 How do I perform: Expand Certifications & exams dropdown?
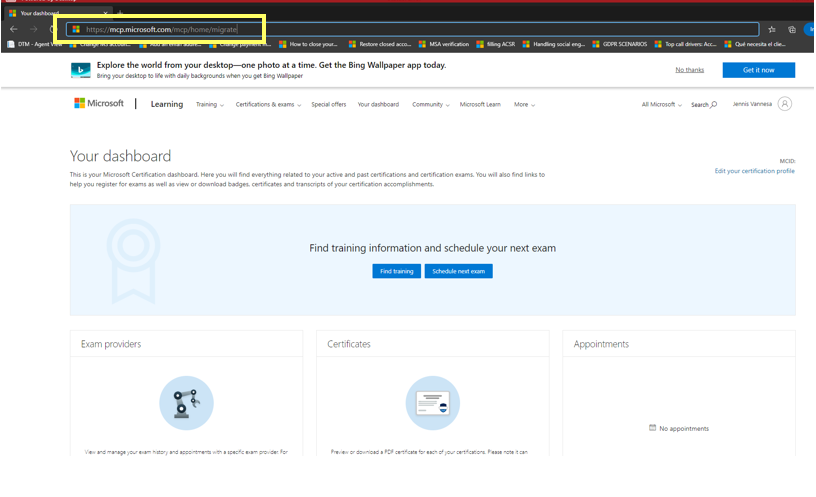(x=268, y=105)
